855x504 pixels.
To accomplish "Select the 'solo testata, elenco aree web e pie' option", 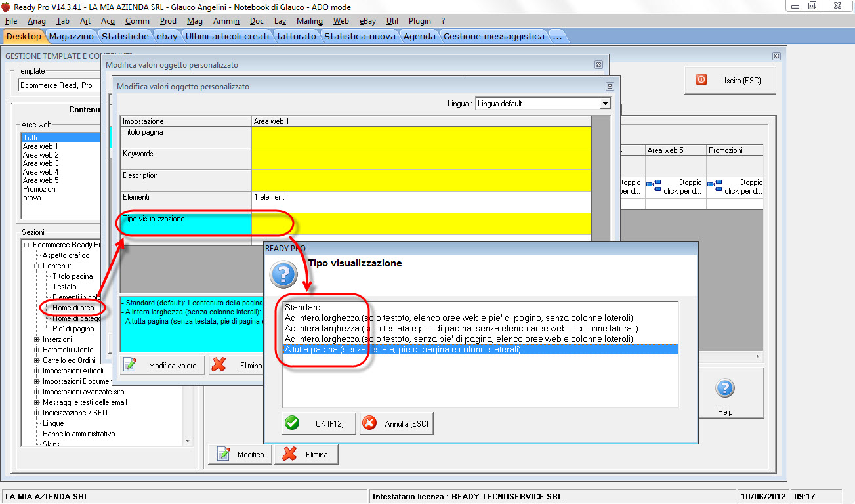I will pos(480,318).
